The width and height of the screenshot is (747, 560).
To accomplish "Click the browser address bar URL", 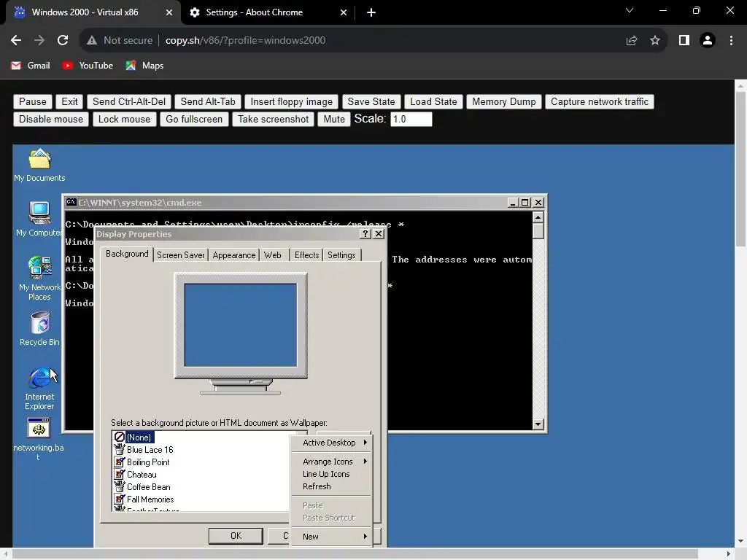I will [245, 41].
